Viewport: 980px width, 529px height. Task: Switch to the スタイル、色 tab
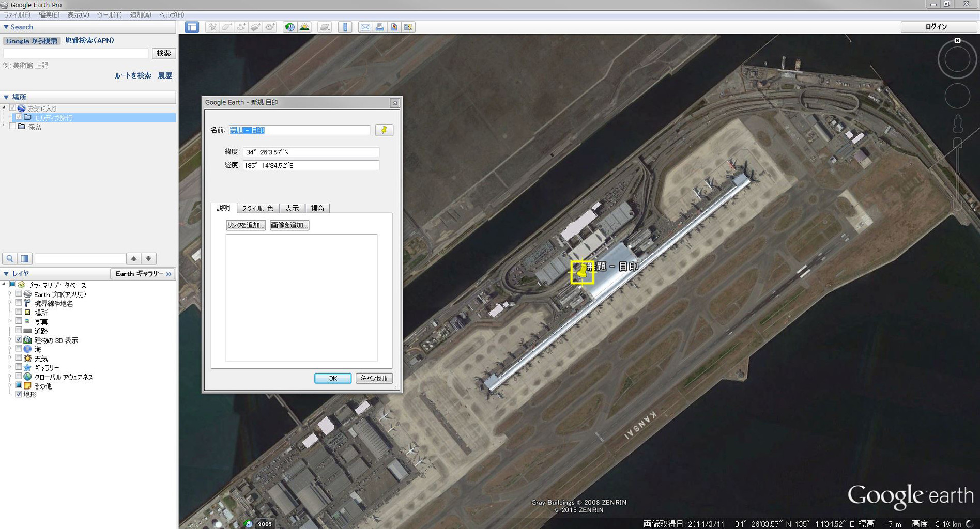[258, 208]
